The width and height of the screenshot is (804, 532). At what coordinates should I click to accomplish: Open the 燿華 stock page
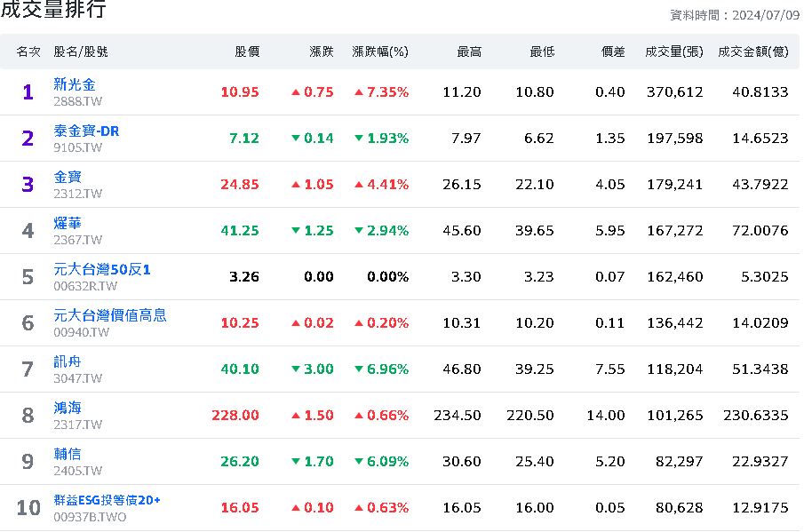coord(68,223)
